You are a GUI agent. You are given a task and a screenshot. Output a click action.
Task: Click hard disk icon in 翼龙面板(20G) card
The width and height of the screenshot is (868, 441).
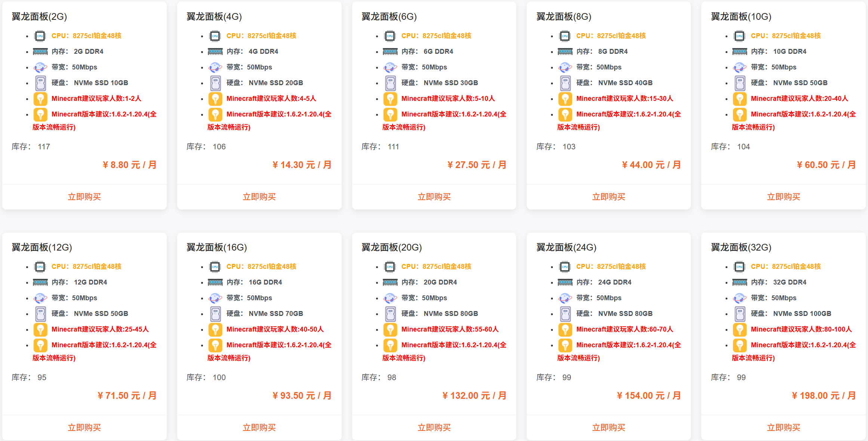tap(390, 314)
